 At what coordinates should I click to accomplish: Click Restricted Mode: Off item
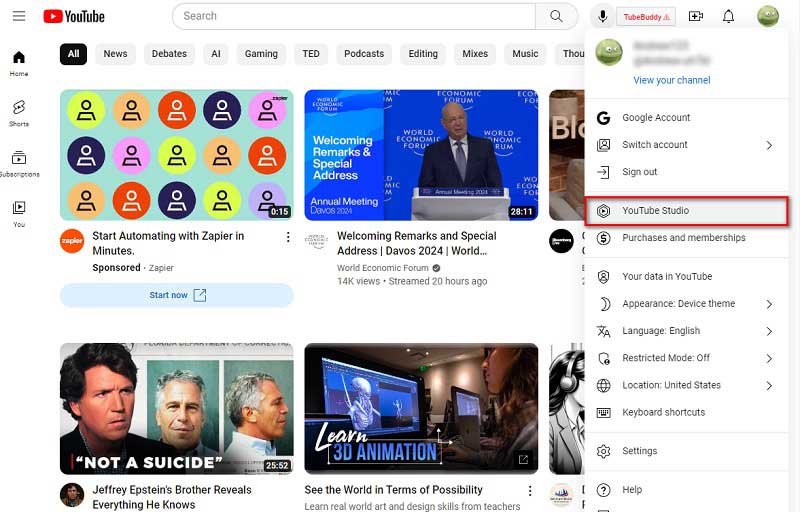coord(686,358)
